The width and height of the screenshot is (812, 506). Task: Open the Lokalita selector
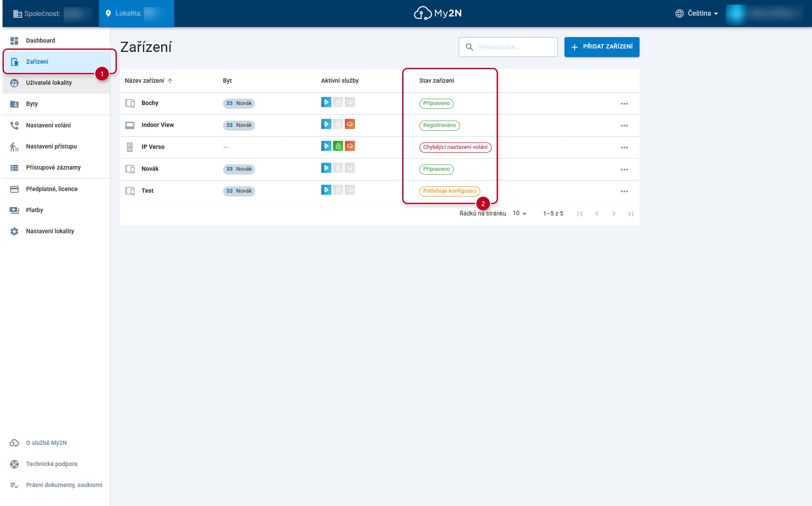tap(136, 13)
